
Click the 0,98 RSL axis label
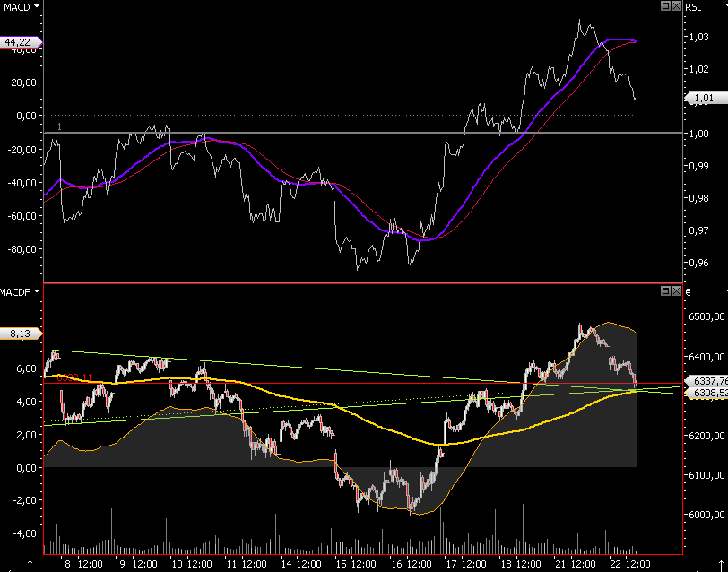698,198
